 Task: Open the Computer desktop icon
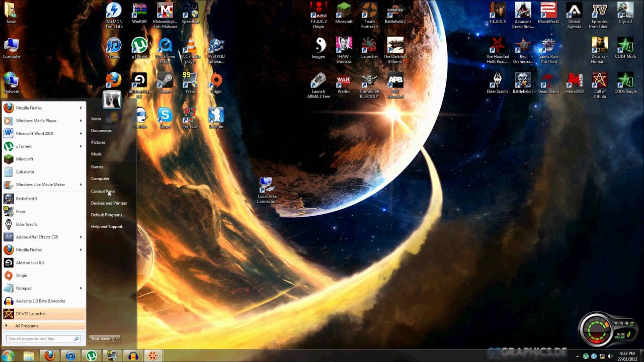click(12, 48)
